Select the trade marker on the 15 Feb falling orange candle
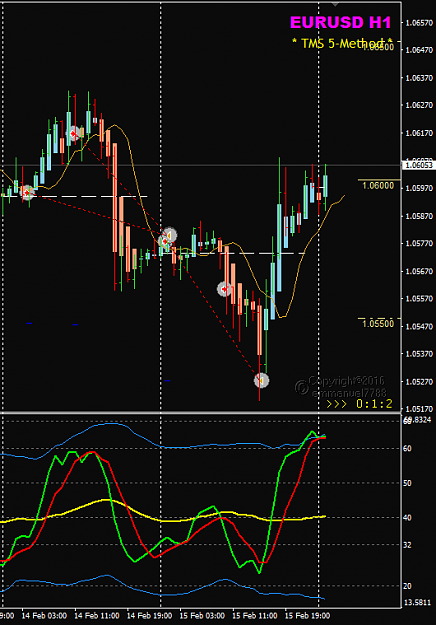 coord(224,289)
